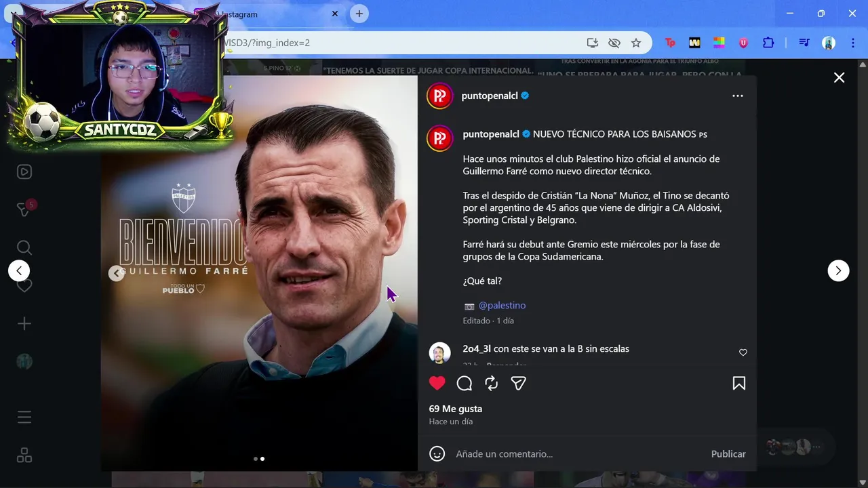Open Instagram messages icon with badge
The height and width of the screenshot is (488, 868).
(24, 209)
